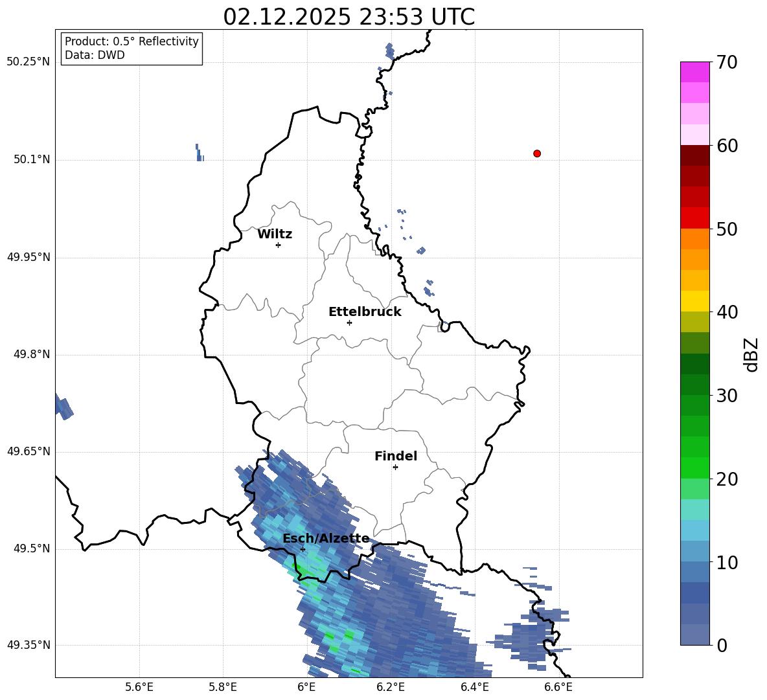This screenshot has height=700, width=767.
Task: Click the Ettelbruck station cross marker
Action: pos(349,322)
